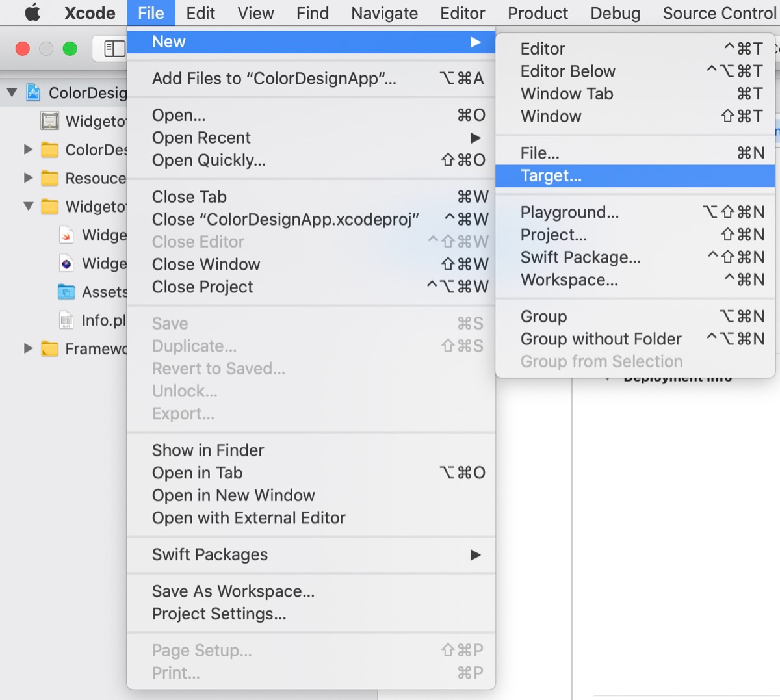Click the Resouce folder icon
The image size is (780, 700).
(x=50, y=177)
